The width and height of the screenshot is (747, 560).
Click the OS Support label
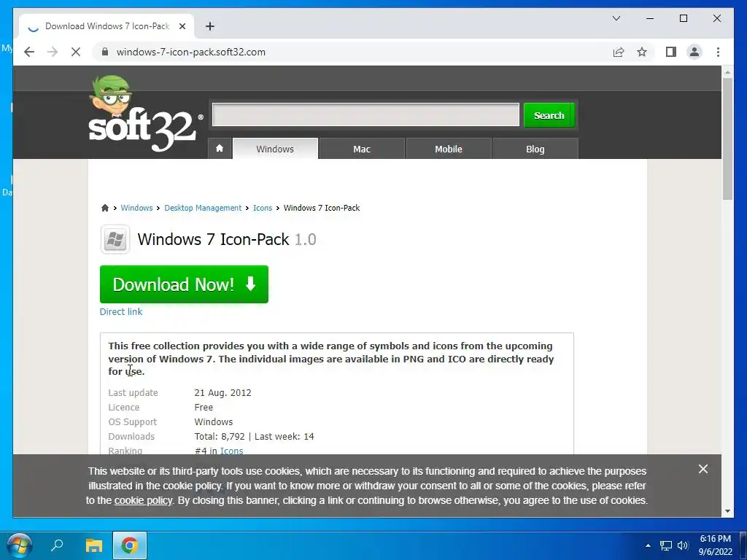tap(133, 422)
